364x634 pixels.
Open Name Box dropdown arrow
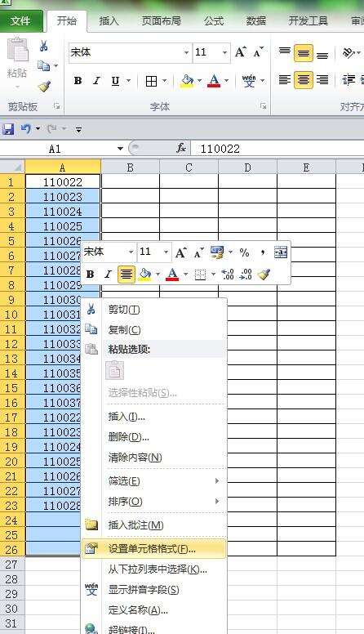[120, 149]
